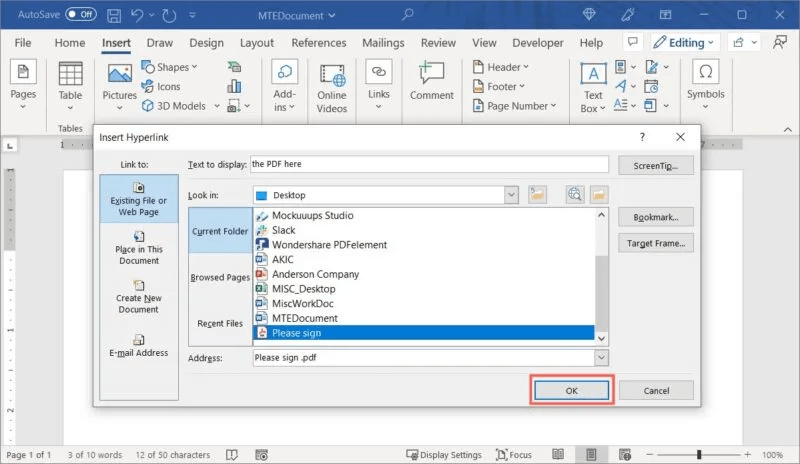Switch to the Developer tab
This screenshot has height=464, width=800.
[x=538, y=43]
